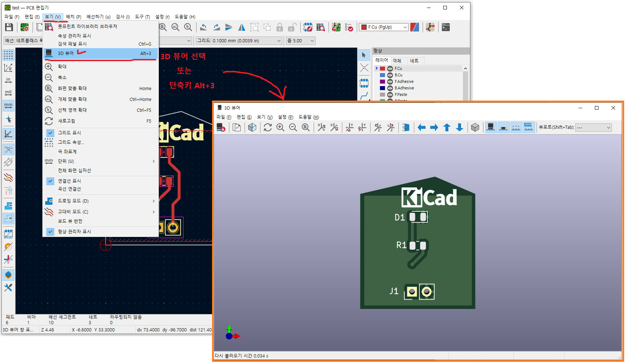Viewport: 626px width, 364px height.
Task: Rotate Y counterclockwise in the 3D viewer
Action: coord(362,127)
